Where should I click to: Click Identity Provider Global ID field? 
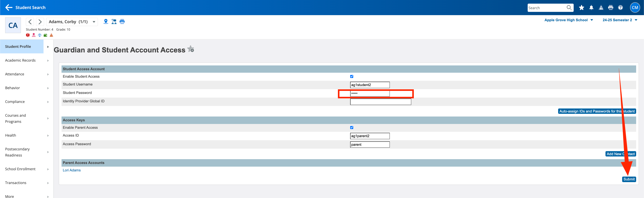tap(380, 102)
